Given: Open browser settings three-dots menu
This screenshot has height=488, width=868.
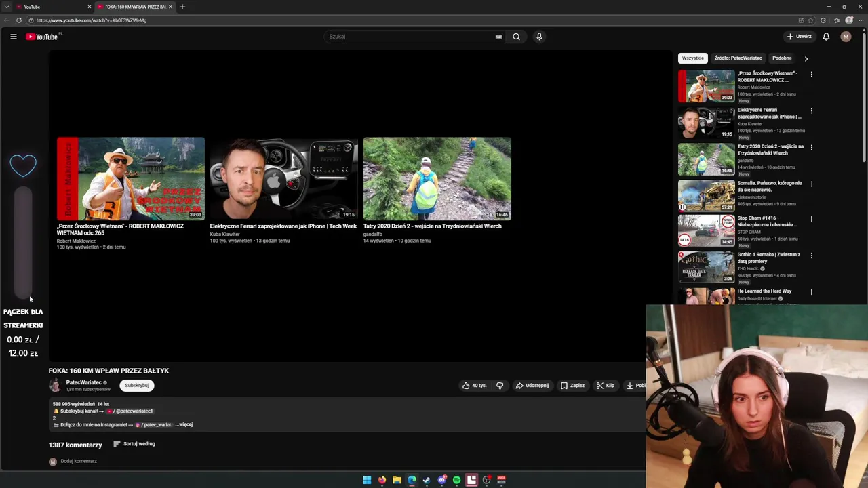Looking at the screenshot, I should [861, 20].
